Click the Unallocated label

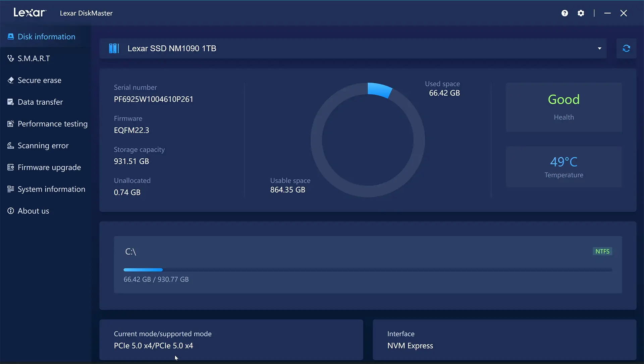point(132,180)
